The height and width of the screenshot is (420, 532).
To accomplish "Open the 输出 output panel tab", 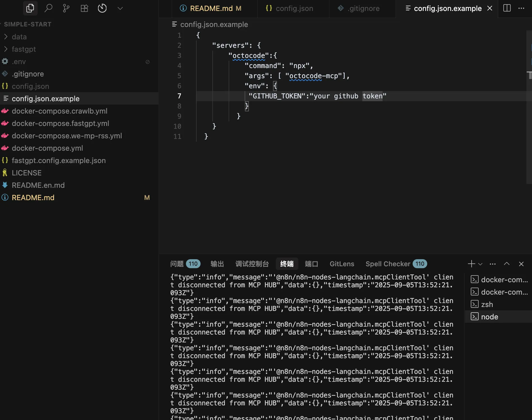I will pos(217,264).
